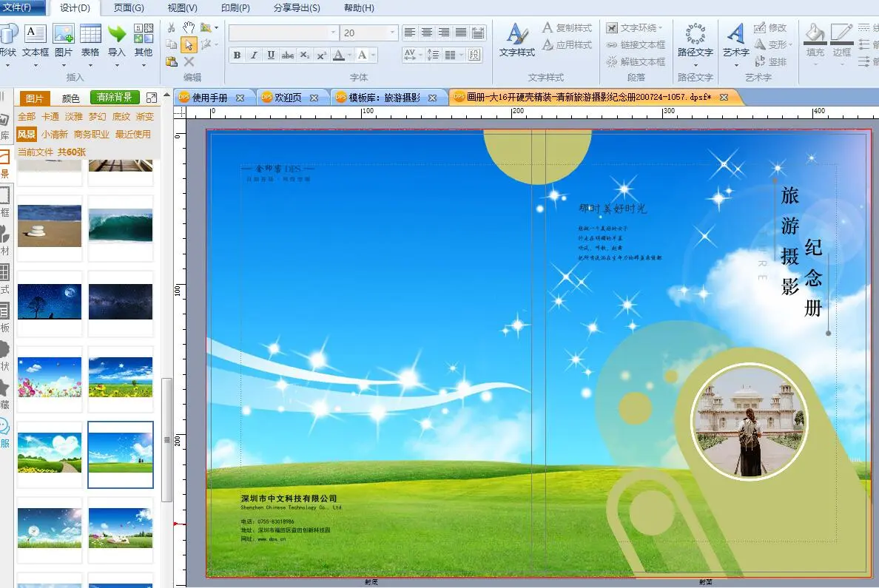Image resolution: width=879 pixels, height=588 pixels.
Task: Click the 段 paragraph settings icon
Action: 475,55
